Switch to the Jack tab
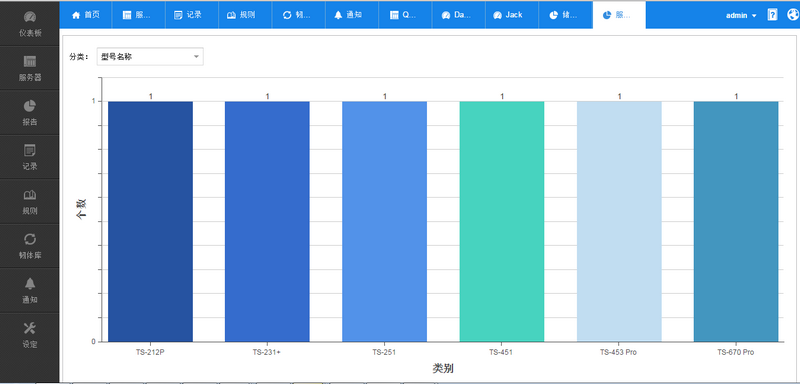Viewport: 800px width, 384px height. point(512,15)
